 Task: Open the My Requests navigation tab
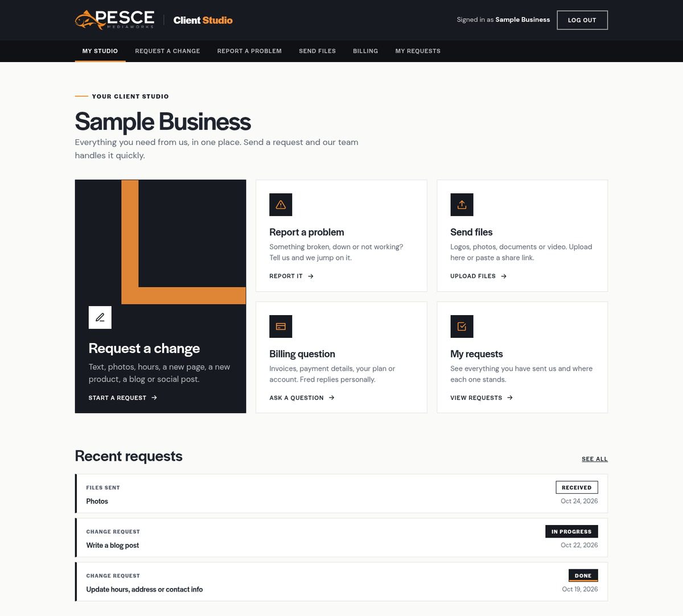click(418, 51)
